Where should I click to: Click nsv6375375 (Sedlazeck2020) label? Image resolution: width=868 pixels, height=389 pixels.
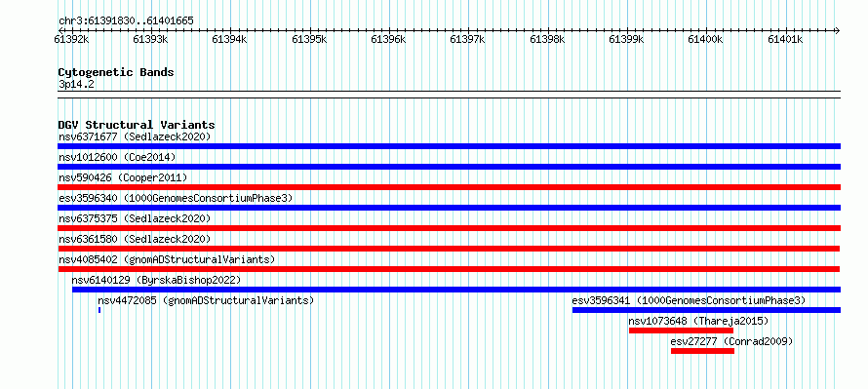135,218
